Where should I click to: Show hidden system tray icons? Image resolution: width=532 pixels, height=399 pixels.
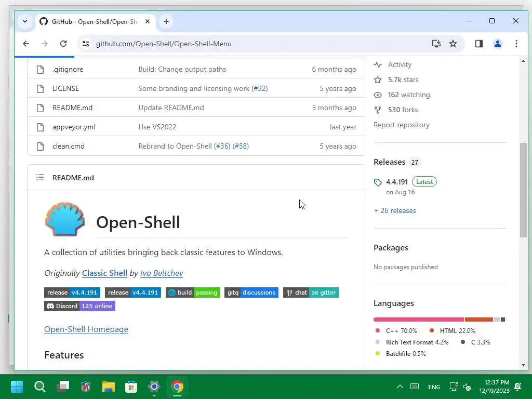tap(400, 387)
